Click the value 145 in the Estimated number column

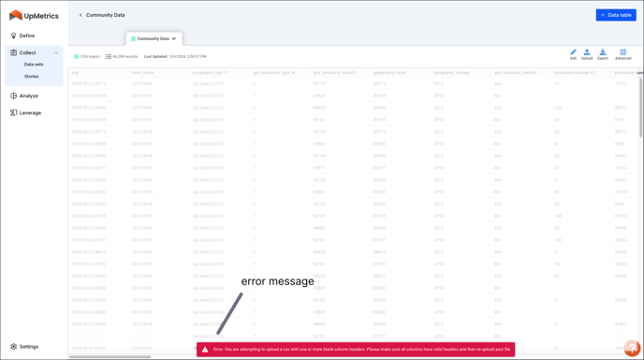(558, 108)
